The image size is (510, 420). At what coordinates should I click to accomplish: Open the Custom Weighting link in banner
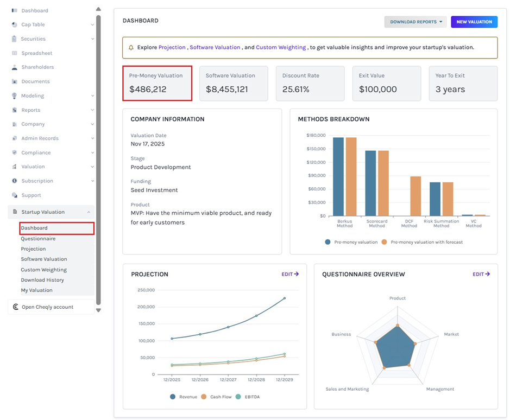(x=281, y=47)
